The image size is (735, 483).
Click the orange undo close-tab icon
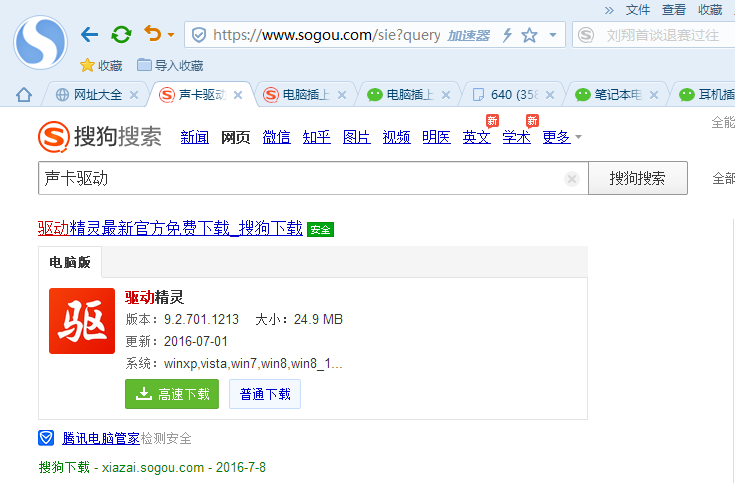153,34
